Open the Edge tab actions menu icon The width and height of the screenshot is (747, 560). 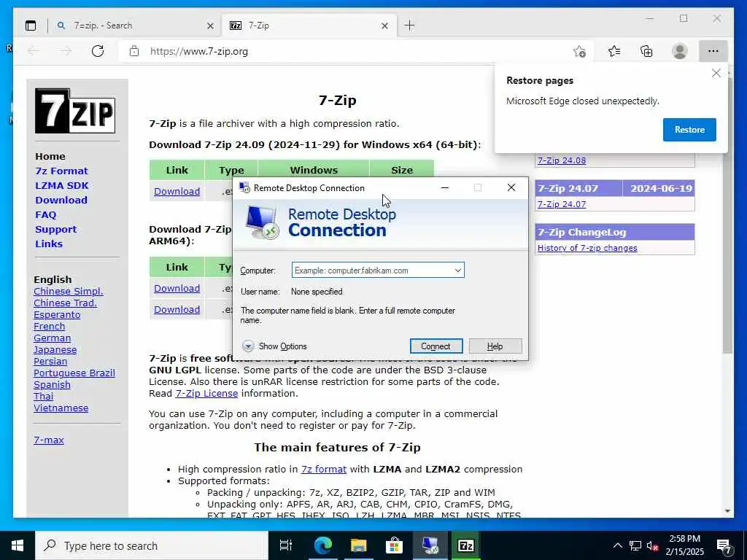[31, 26]
